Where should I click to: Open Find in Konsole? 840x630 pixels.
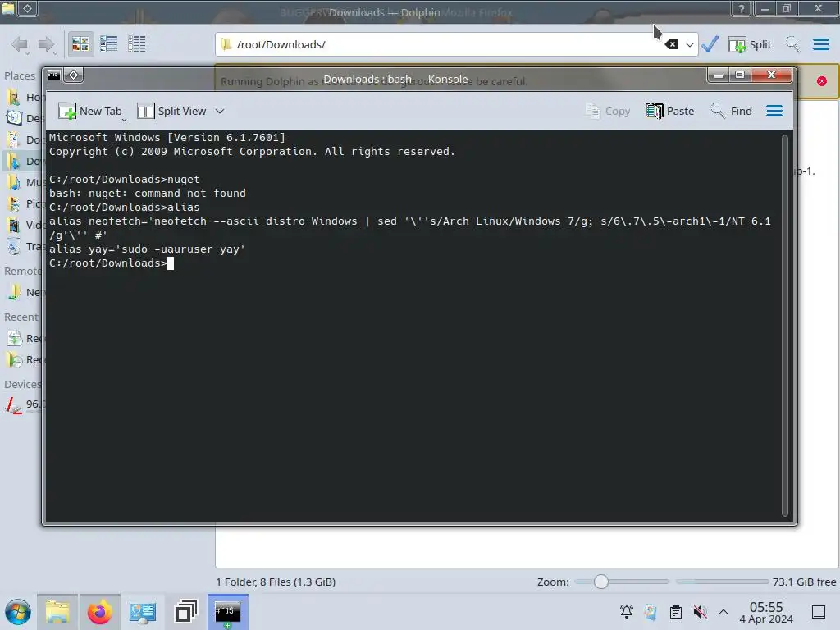pos(731,111)
